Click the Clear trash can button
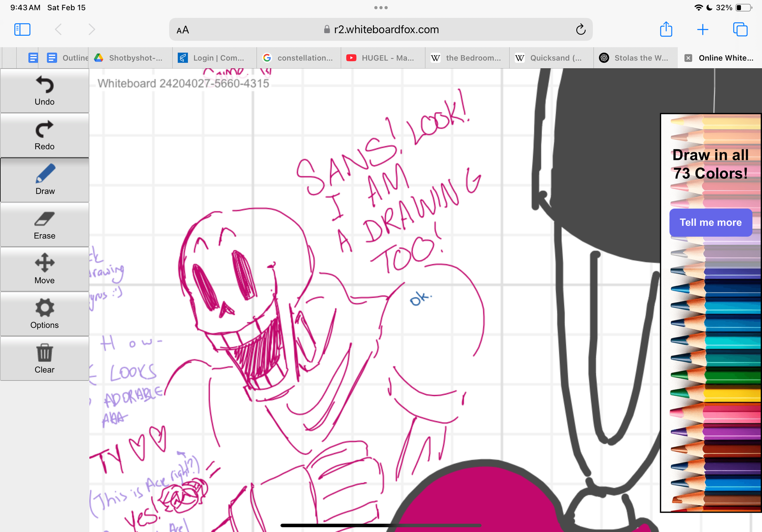 (44, 359)
